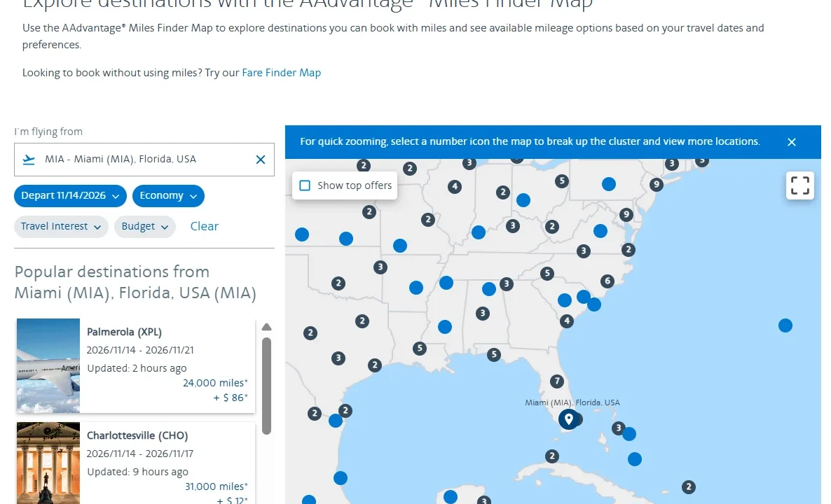Viewport: 831px width, 504px height.
Task: Click the destinations list scroll-up arrow
Action: tap(266, 327)
